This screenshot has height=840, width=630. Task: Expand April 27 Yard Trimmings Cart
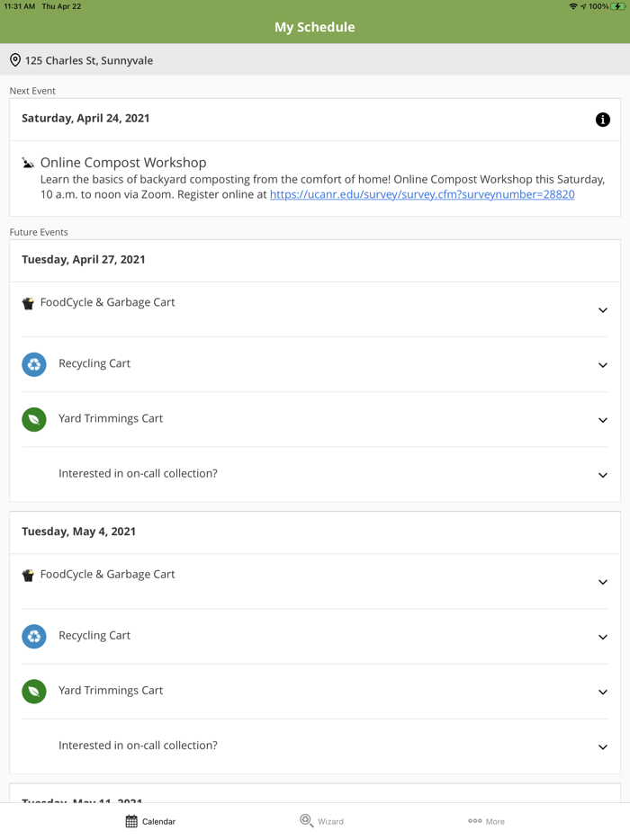tap(603, 420)
